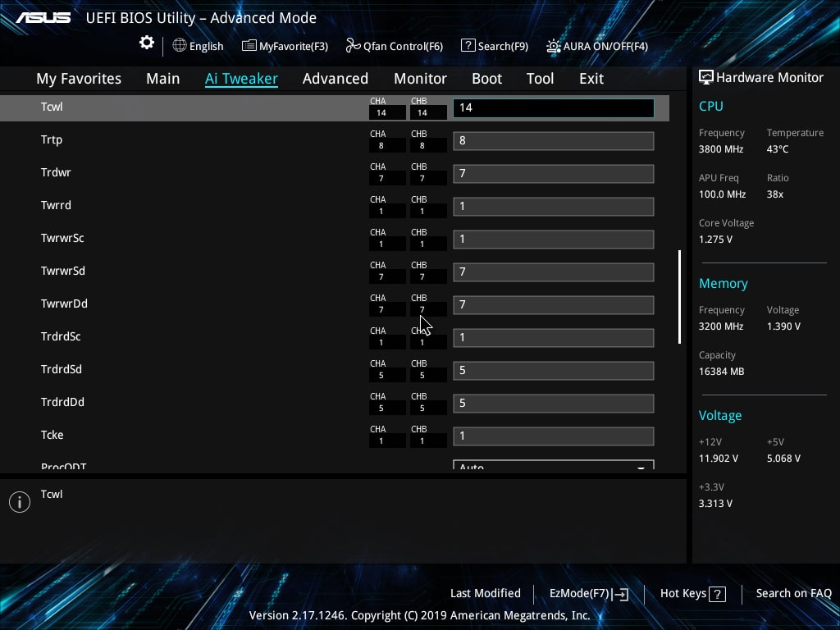Viewport: 840px width, 630px height.
Task: Show Last Modified settings
Action: 486,594
